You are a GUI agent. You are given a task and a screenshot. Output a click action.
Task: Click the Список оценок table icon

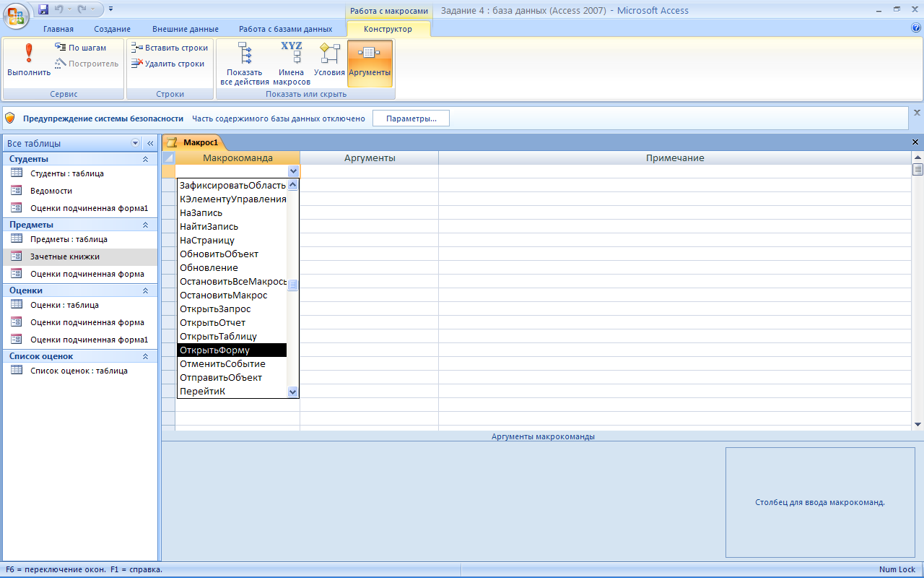click(17, 371)
